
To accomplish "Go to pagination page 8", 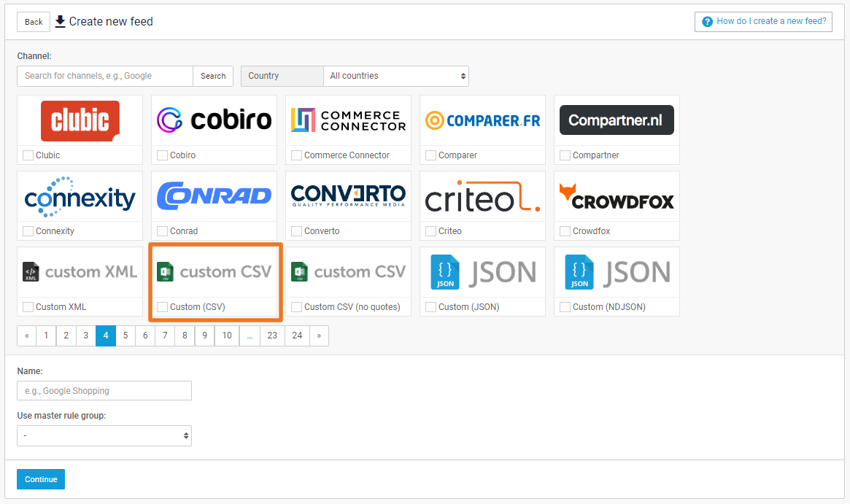I will 185,336.
